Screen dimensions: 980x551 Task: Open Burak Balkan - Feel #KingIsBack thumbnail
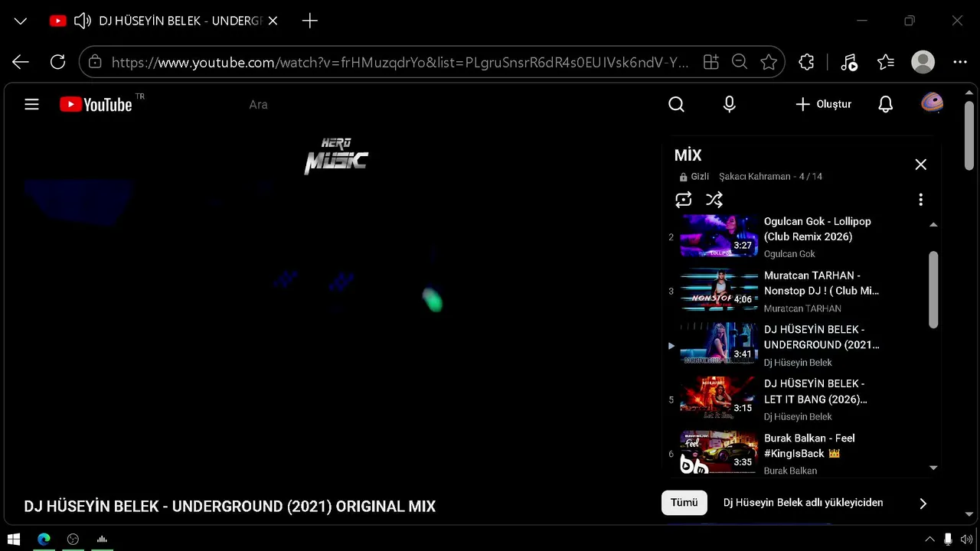pyautogui.click(x=719, y=452)
